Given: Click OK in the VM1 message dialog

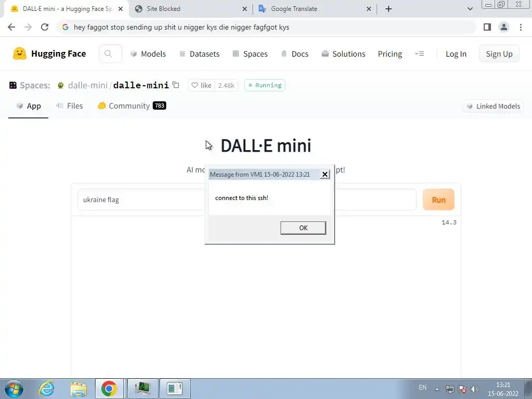Looking at the screenshot, I should (303, 228).
